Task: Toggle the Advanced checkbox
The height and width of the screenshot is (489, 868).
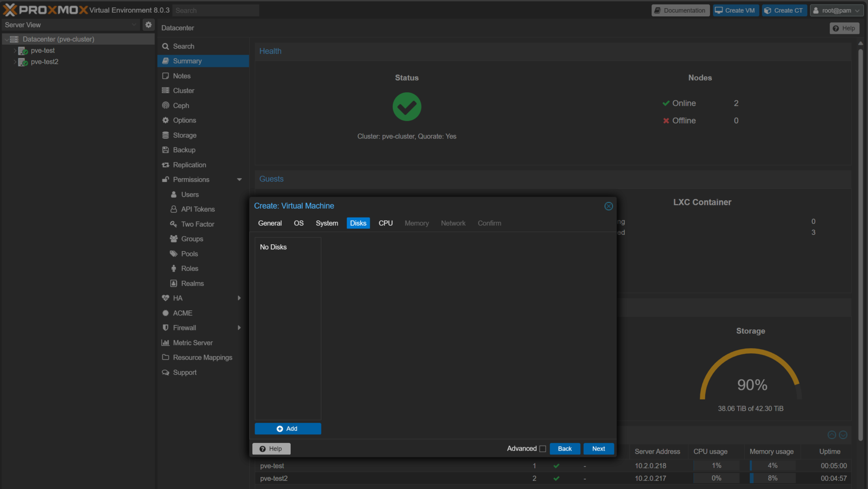Action: [542, 449]
